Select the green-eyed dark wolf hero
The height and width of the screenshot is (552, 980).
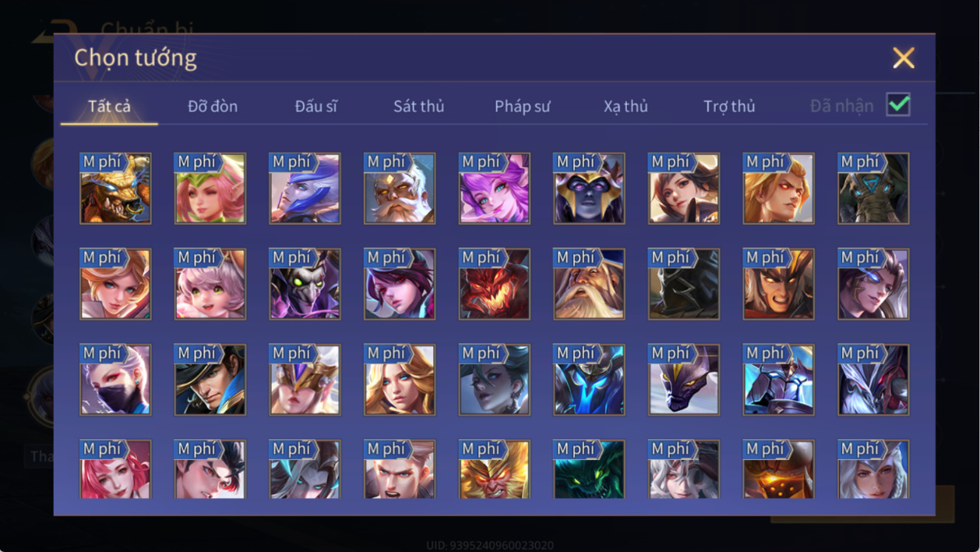[589, 469]
